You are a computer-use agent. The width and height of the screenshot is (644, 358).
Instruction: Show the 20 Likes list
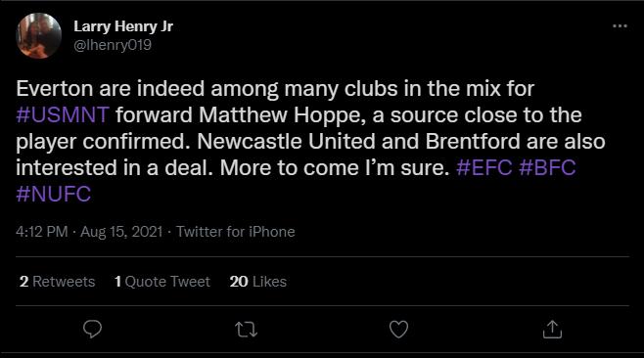click(x=258, y=282)
